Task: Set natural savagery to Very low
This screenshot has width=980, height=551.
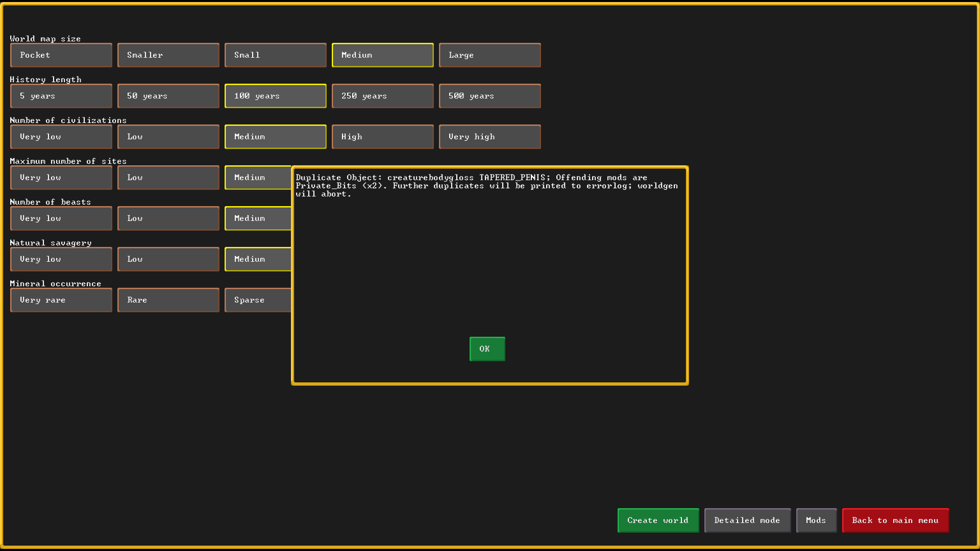Action: click(x=61, y=259)
